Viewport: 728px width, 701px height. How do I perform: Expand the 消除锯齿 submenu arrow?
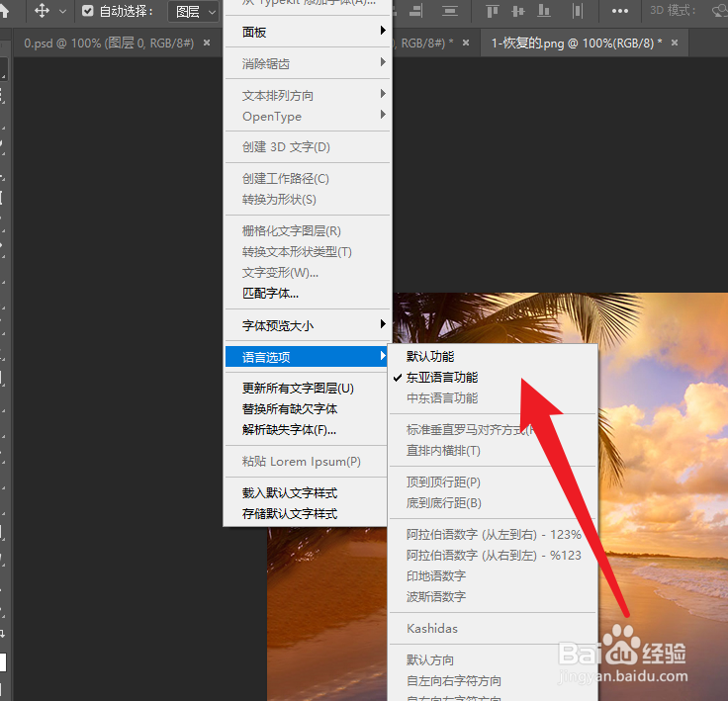(383, 62)
